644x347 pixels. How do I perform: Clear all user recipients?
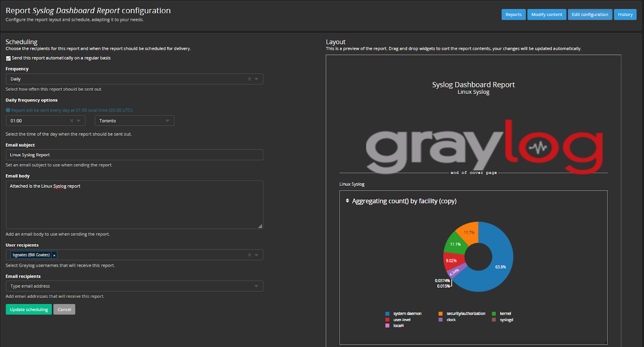(250, 255)
